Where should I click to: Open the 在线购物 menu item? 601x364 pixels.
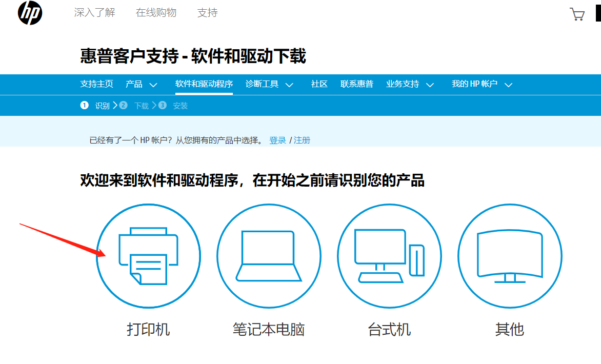pos(156,13)
